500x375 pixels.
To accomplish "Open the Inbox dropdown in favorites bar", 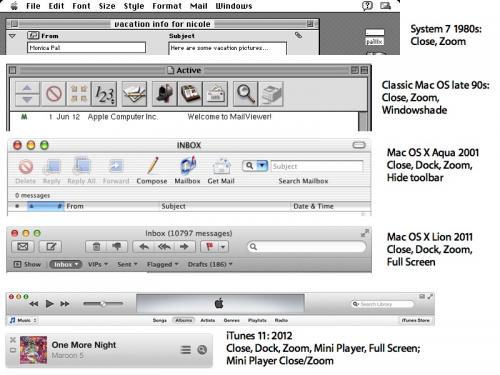I will [x=66, y=264].
